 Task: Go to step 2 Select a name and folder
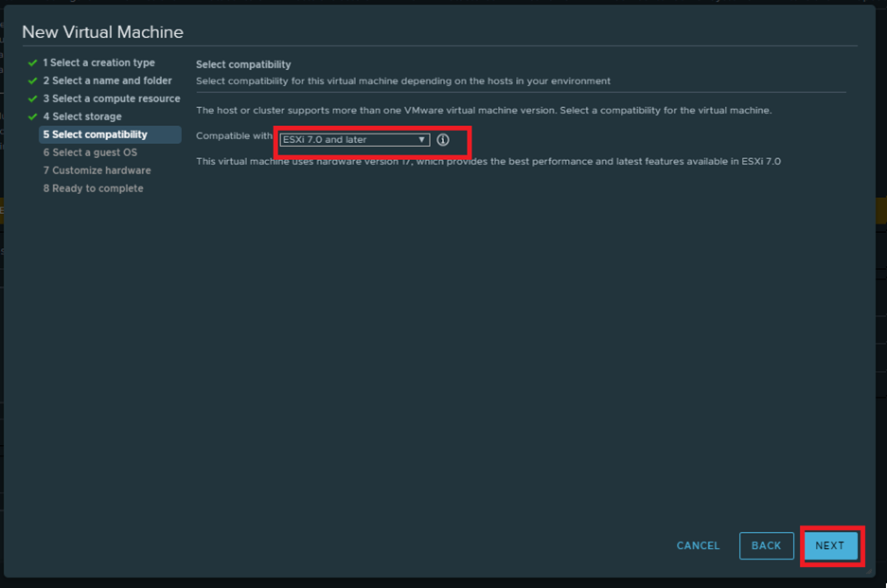108,80
